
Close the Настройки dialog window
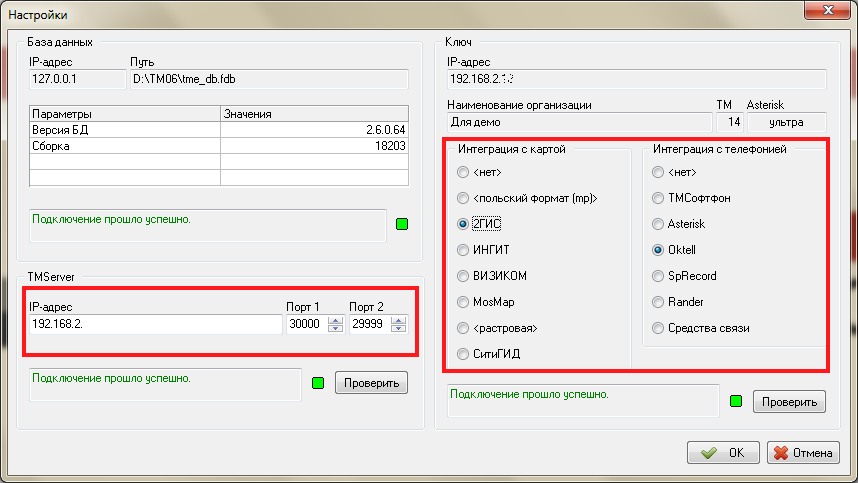click(x=828, y=11)
